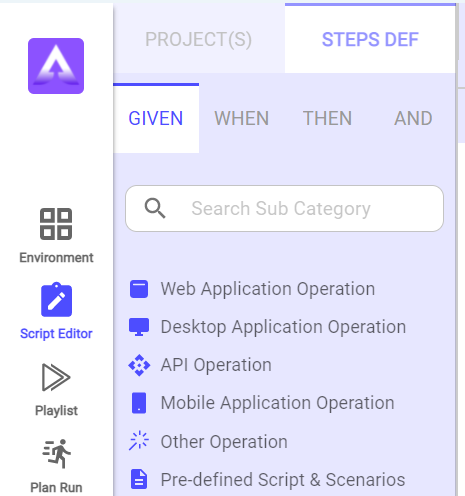
Task: Click the purple app logo icon
Action: click(x=56, y=66)
